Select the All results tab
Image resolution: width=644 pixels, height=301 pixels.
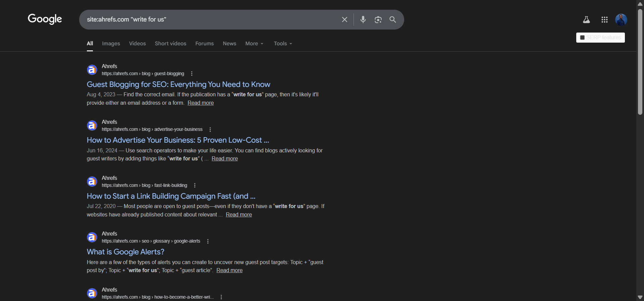[90, 44]
